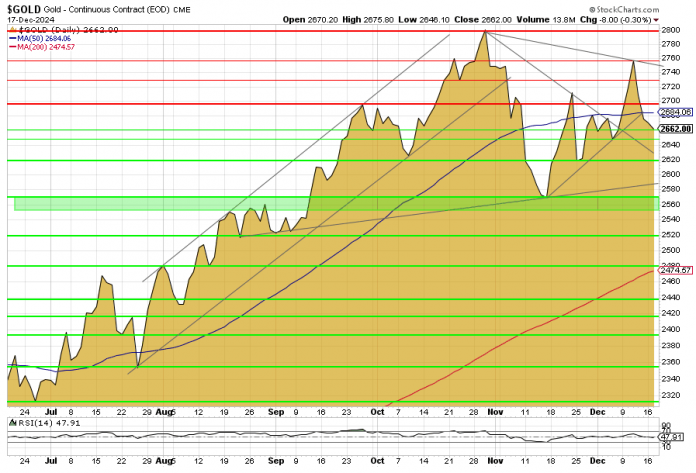Image resolution: width=696 pixels, height=473 pixels.
Task: Click the 17-Dec-2024 date label
Action: coord(29,18)
